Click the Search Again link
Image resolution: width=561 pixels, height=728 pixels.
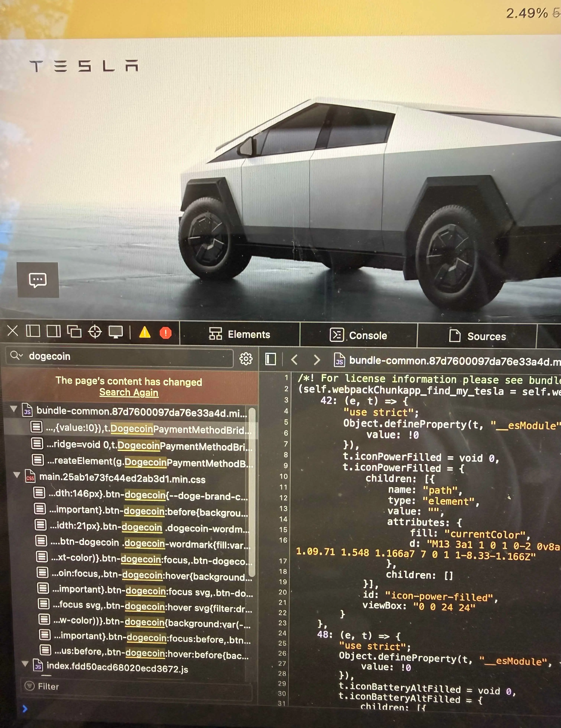click(x=129, y=392)
